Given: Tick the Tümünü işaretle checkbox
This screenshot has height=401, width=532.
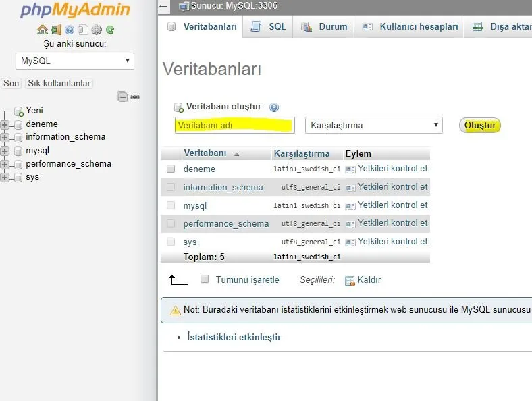Looking at the screenshot, I should [x=205, y=279].
